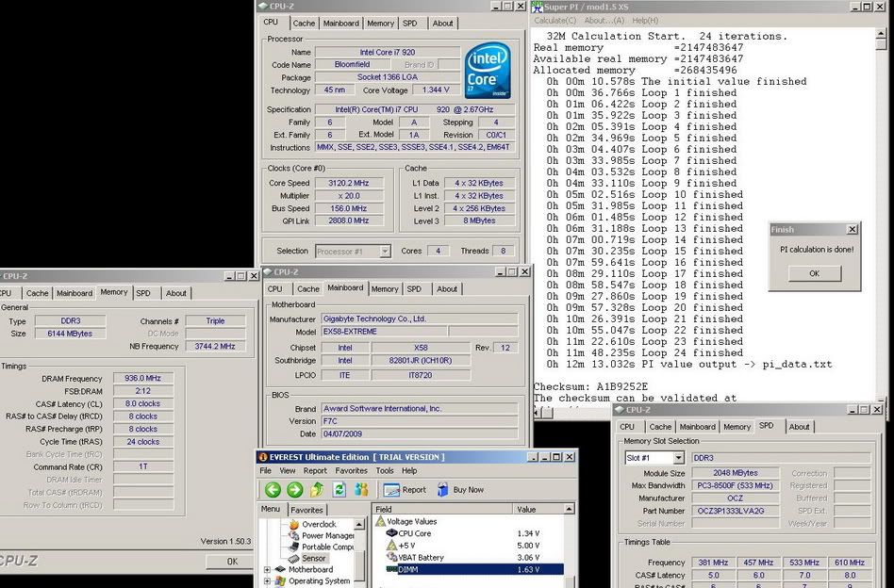Switch to the Favorites tab in EVEREST

[306, 510]
